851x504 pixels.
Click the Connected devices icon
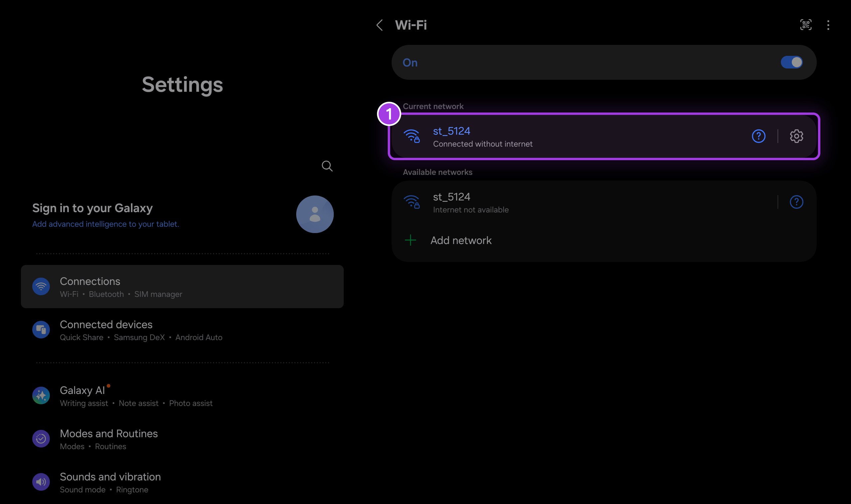pos(41,330)
